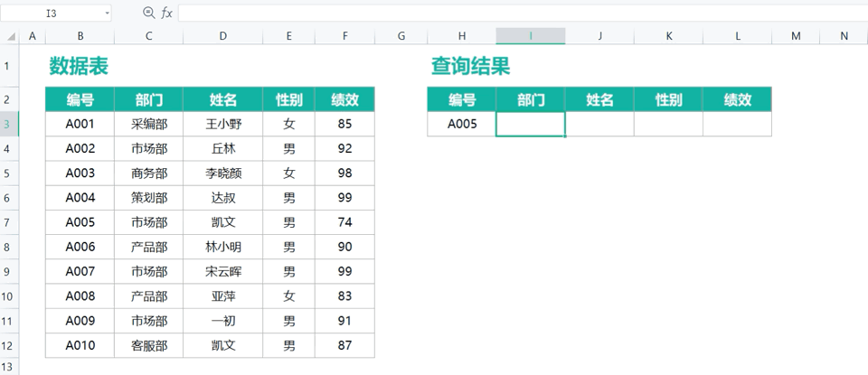The height and width of the screenshot is (375, 868).
Task: Click the 性别 header in query results
Action: (x=669, y=99)
